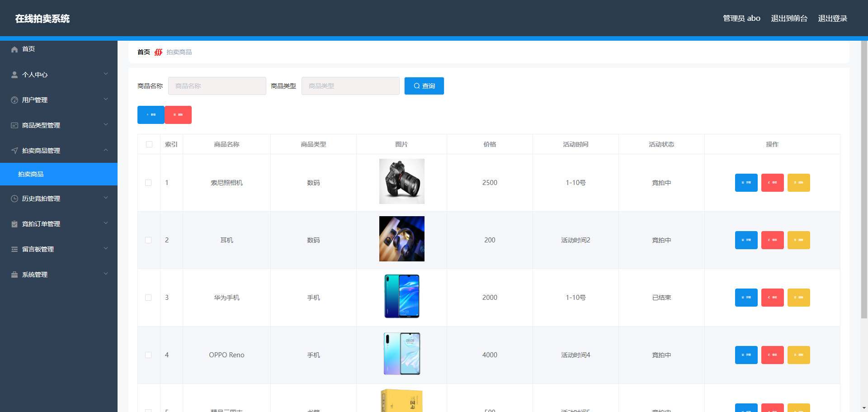Click the 商品类型管理 sidebar icon
The height and width of the screenshot is (412, 868).
[14, 125]
